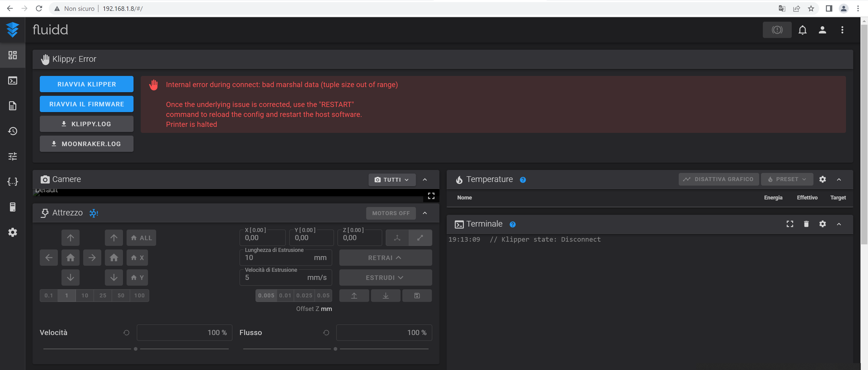Adjust the Velocità slider handle
Viewport: 868px width, 370px height.
[x=135, y=349]
